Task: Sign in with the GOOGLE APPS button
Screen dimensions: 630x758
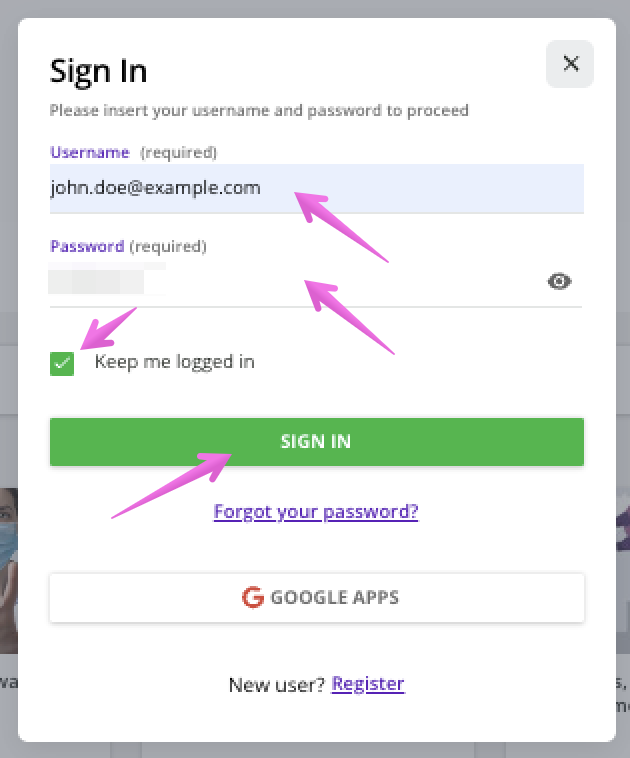Action: click(x=316, y=598)
